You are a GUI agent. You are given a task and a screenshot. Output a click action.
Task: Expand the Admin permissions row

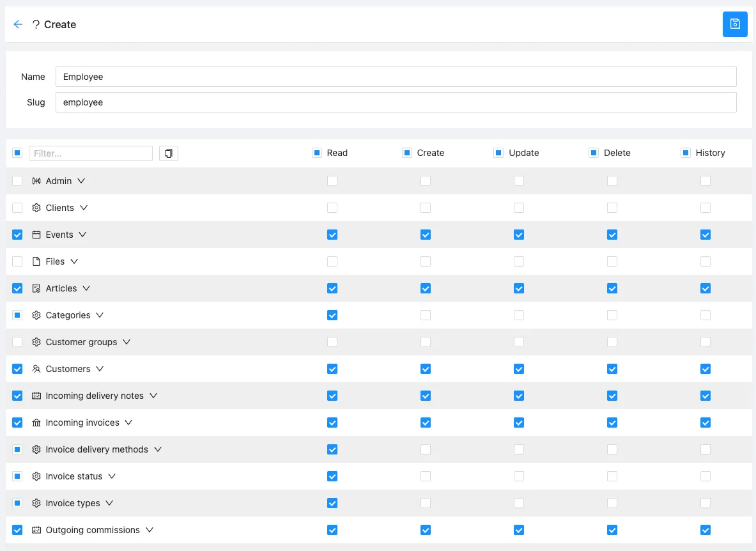[x=81, y=181]
